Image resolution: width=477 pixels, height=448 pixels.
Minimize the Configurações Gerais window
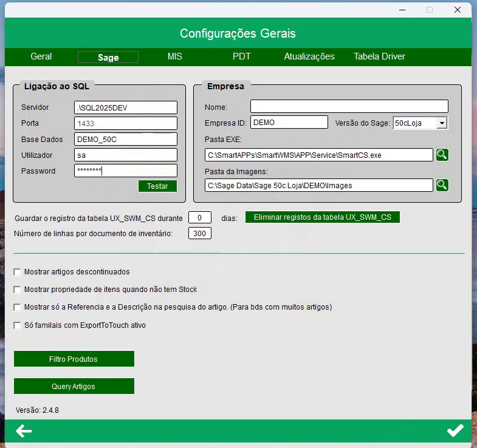click(402, 10)
